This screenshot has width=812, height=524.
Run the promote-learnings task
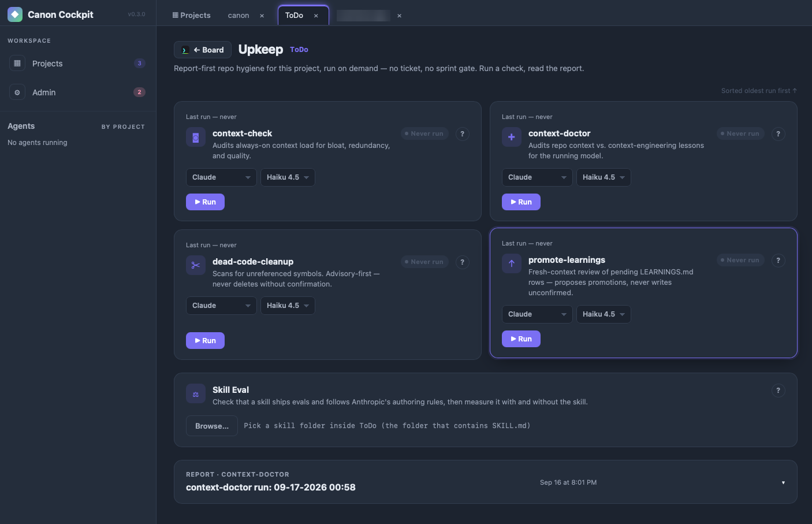[521, 339]
